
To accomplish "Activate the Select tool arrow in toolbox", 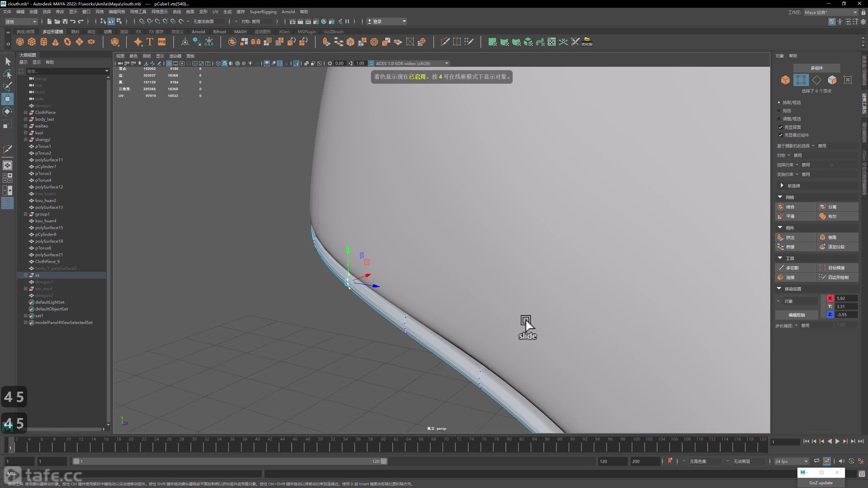I will coord(7,61).
